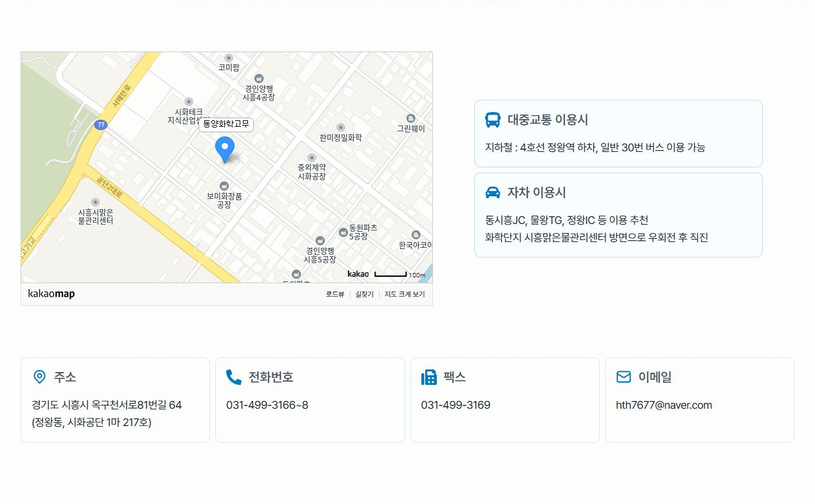Click the bus icon beside 대중교통 이용시
This screenshot has width=815, height=504.
point(493,120)
